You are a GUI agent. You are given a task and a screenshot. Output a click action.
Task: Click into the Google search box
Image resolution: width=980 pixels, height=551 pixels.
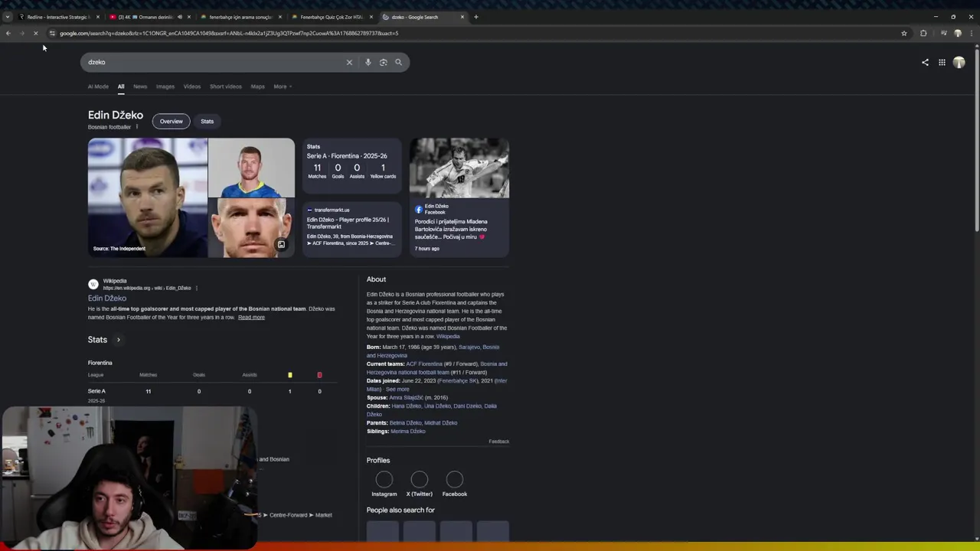point(214,62)
